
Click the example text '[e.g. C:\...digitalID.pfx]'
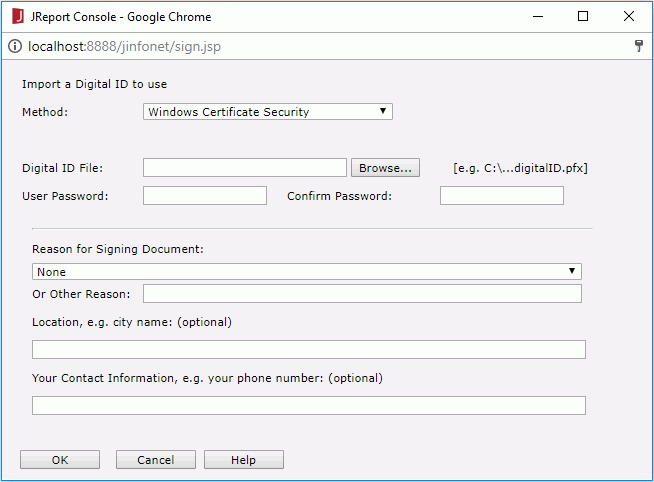[x=521, y=168]
